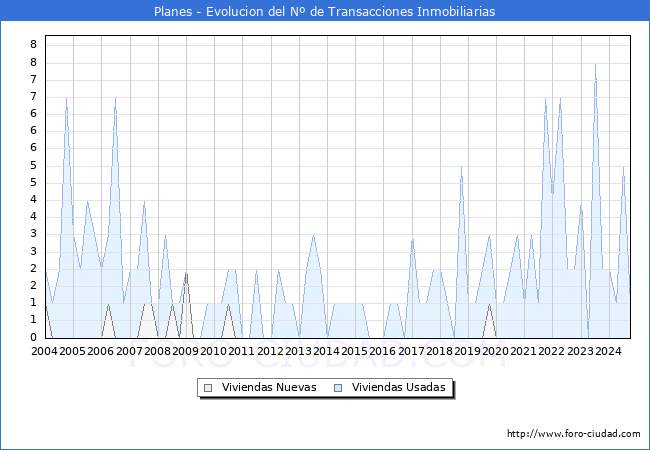
Task: Click the 2021 x-axis year label
Action: [524, 351]
